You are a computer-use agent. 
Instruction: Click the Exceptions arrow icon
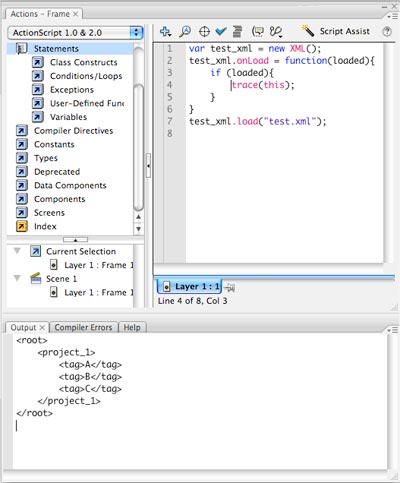tap(38, 90)
